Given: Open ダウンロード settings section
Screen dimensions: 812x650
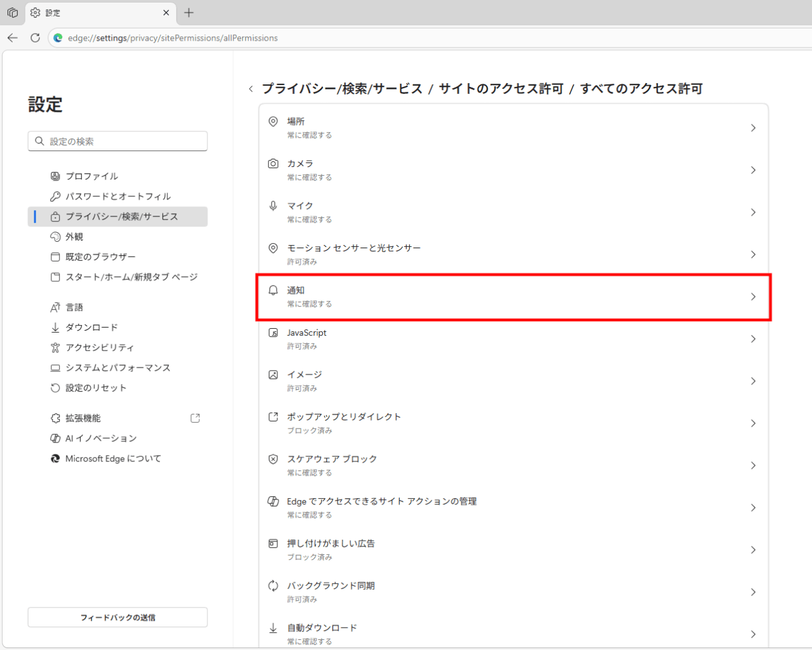Looking at the screenshot, I should tap(92, 328).
